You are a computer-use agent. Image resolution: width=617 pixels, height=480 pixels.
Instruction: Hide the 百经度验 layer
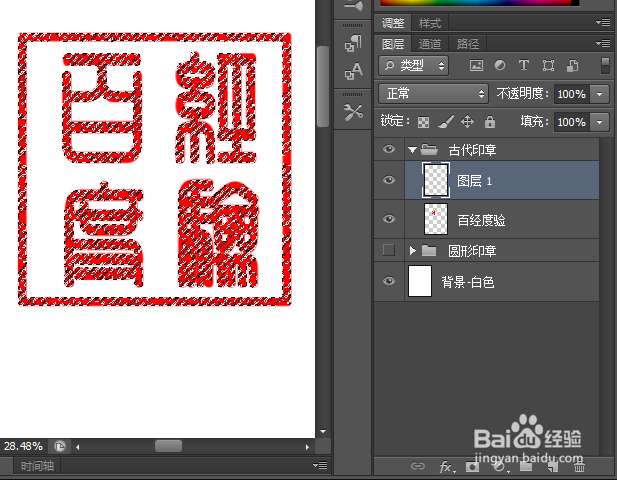pyautogui.click(x=389, y=219)
